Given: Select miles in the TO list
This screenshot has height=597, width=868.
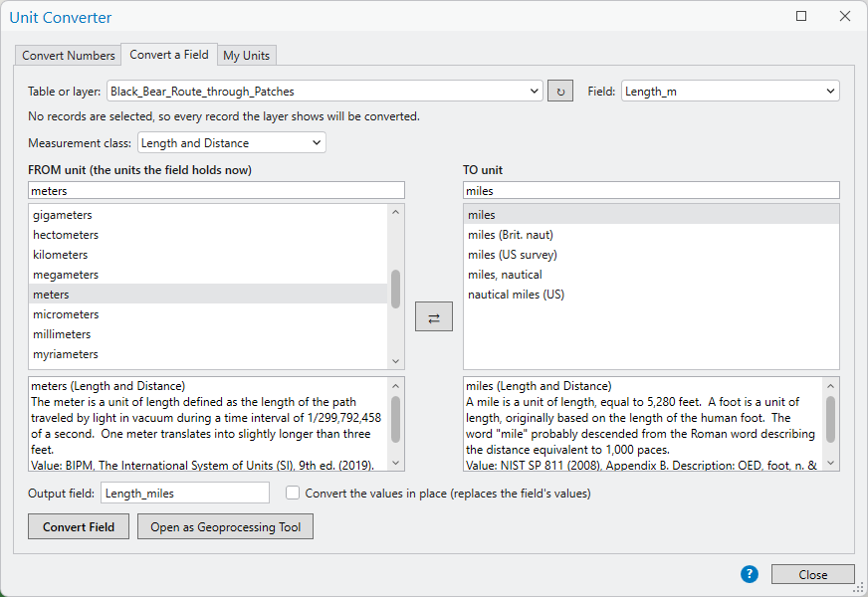Looking at the screenshot, I should 651,215.
